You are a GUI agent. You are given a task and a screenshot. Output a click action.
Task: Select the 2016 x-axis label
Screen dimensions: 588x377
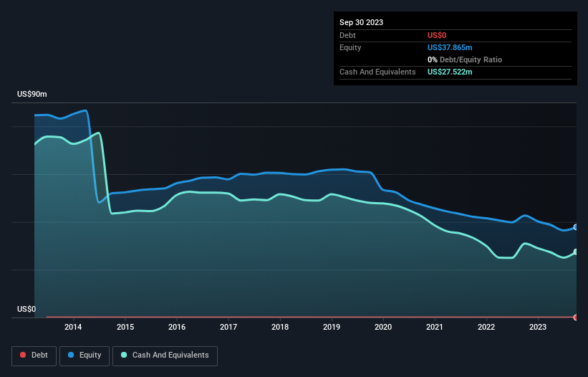click(x=177, y=327)
